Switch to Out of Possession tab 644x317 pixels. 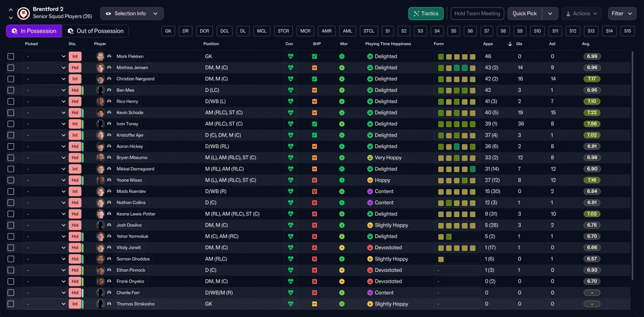95,31
